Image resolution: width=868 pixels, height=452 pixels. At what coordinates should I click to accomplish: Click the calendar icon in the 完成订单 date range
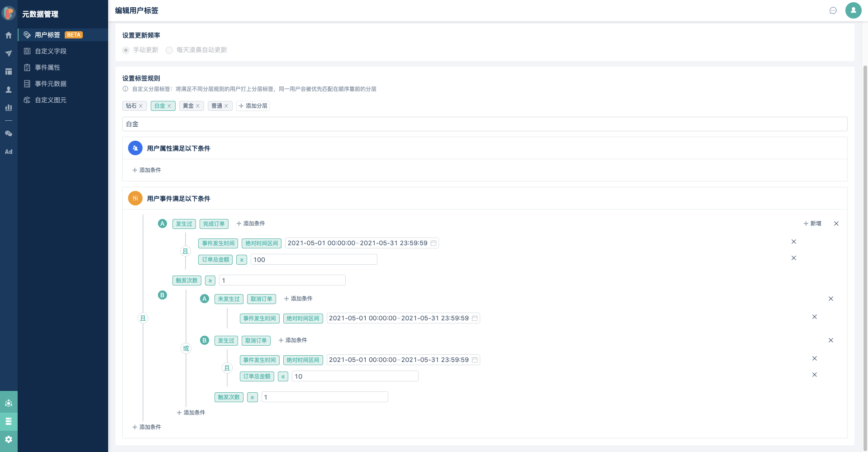434,243
